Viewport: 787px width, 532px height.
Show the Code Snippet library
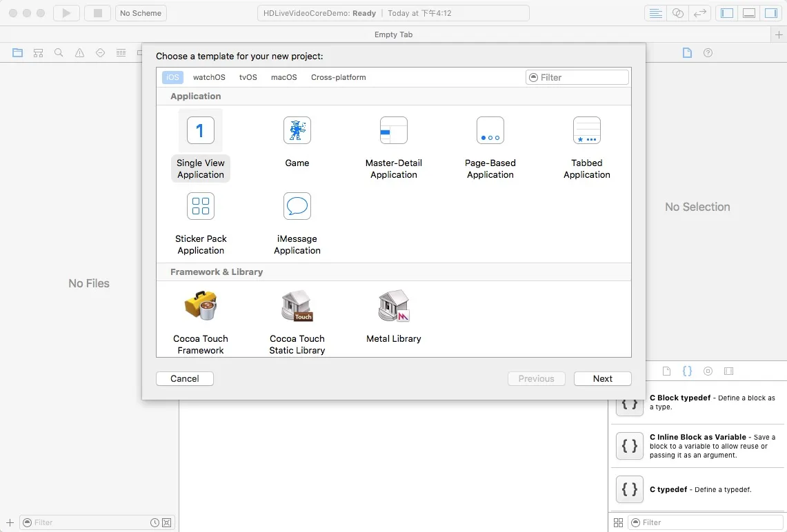(x=687, y=371)
